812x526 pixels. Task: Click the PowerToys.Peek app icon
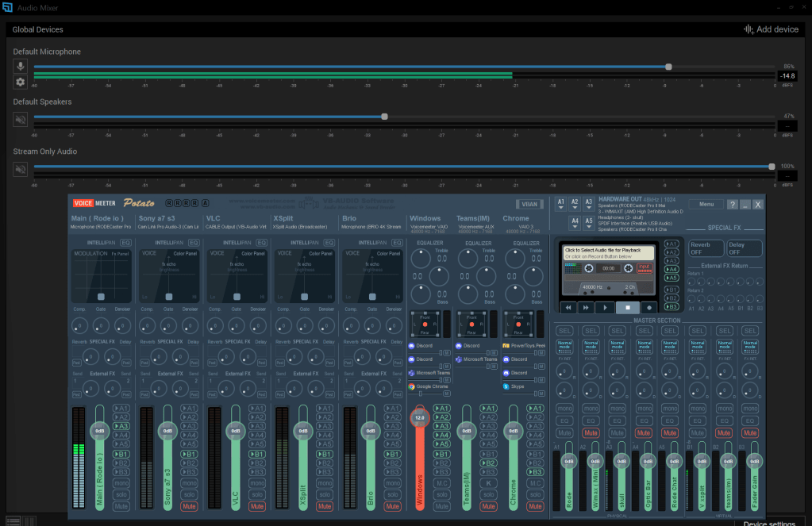pos(506,346)
